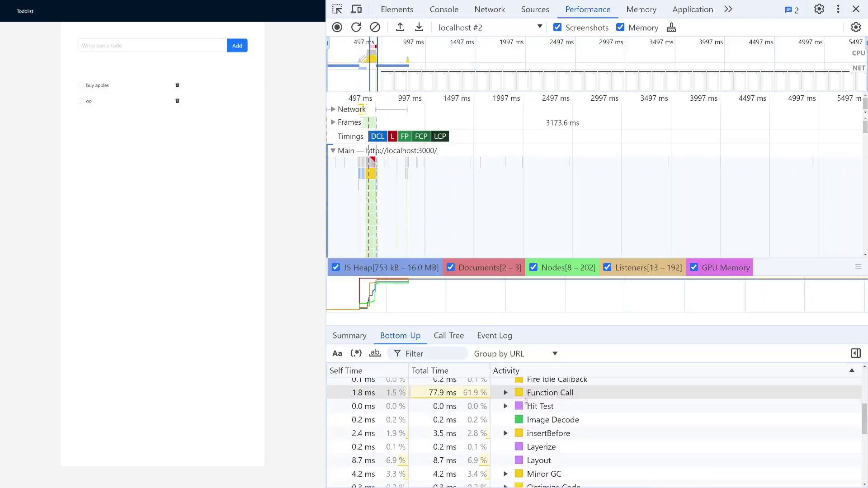
Task: Open the Summary tab
Action: (349, 335)
